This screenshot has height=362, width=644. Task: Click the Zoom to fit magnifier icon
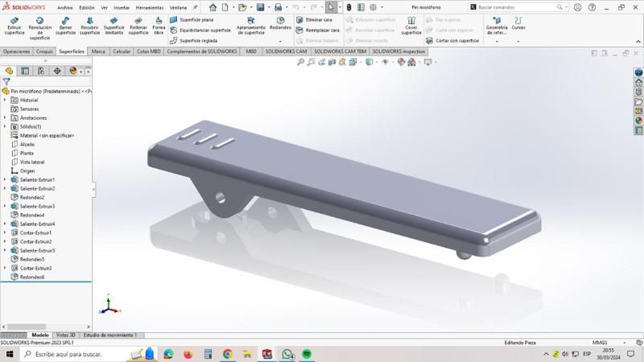pos(300,62)
